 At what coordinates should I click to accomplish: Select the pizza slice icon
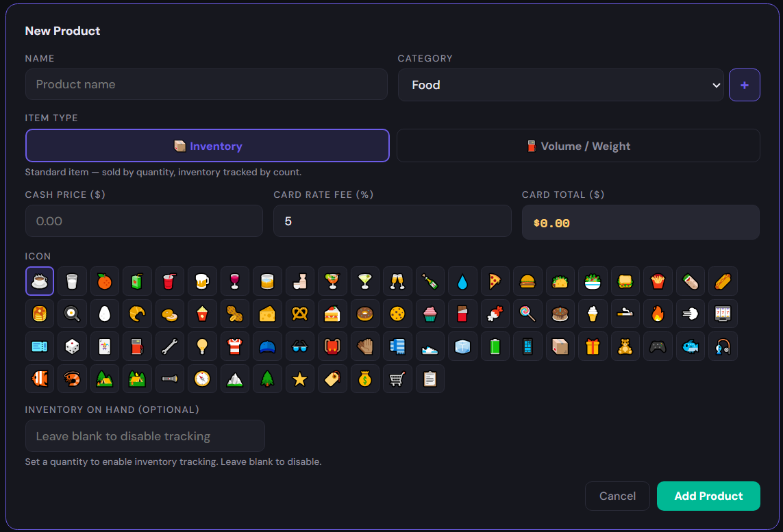495,281
